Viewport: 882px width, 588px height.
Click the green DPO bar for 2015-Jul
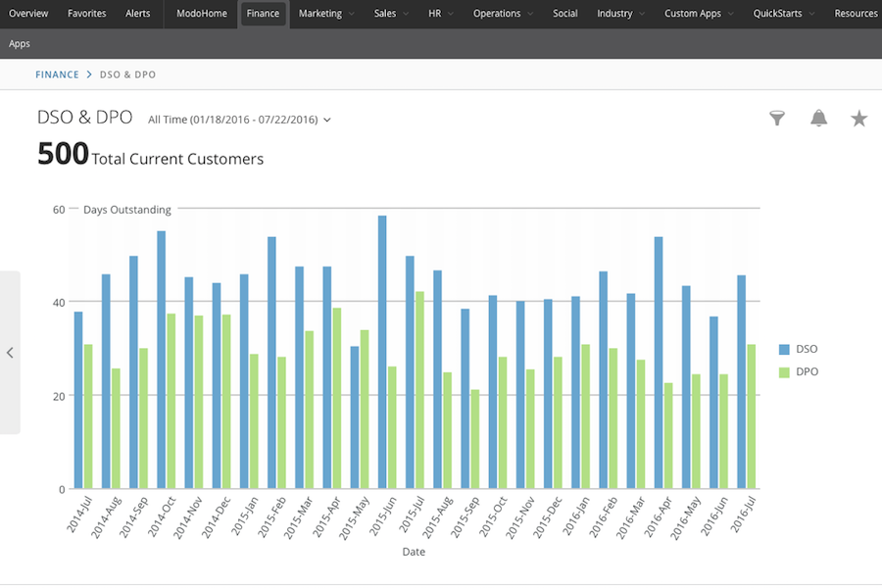[x=419, y=390]
